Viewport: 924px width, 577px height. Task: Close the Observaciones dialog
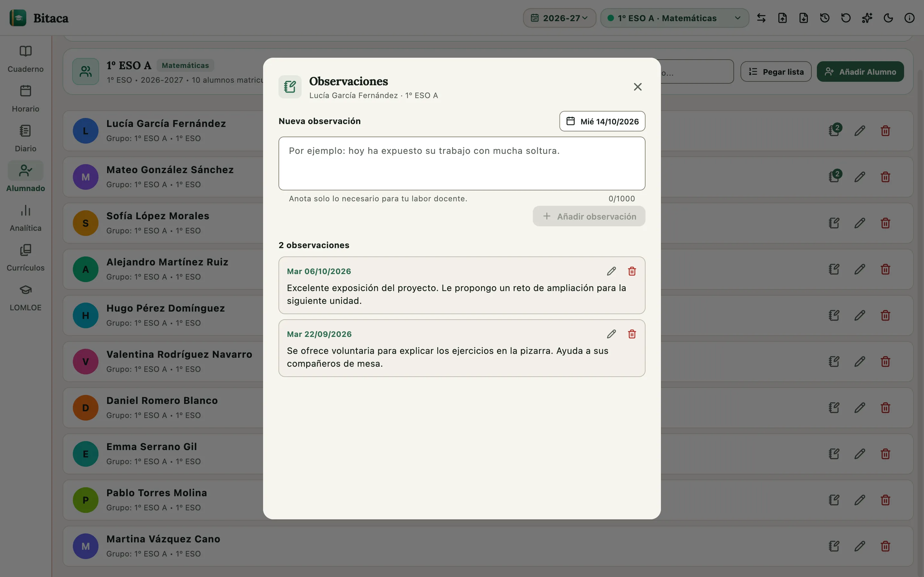point(637,87)
